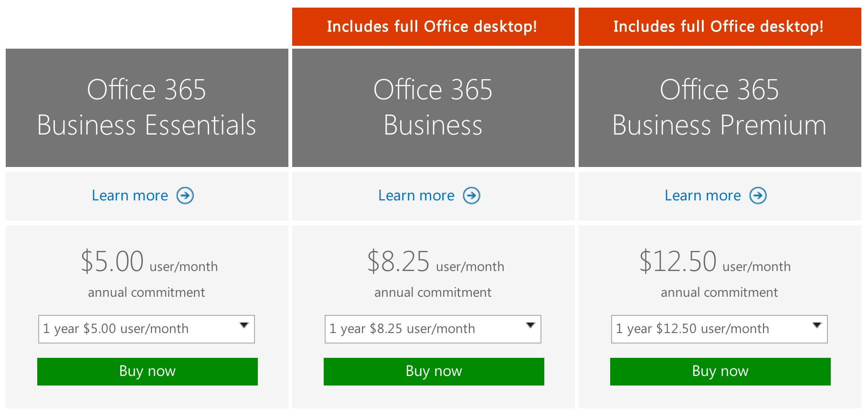This screenshot has width=868, height=417.
Task: Select the Office 365 Business Essentials header card
Action: tap(147, 107)
